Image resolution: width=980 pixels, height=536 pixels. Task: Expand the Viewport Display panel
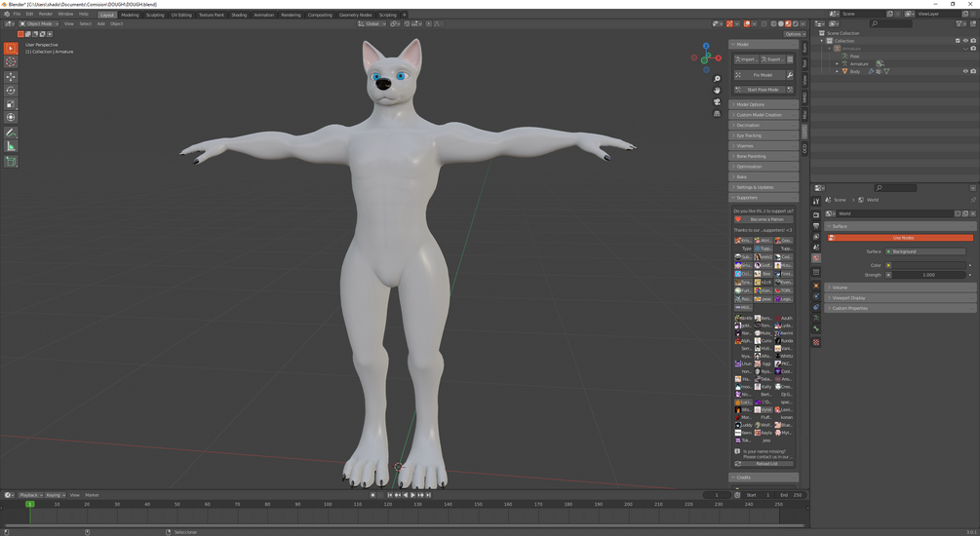900,298
